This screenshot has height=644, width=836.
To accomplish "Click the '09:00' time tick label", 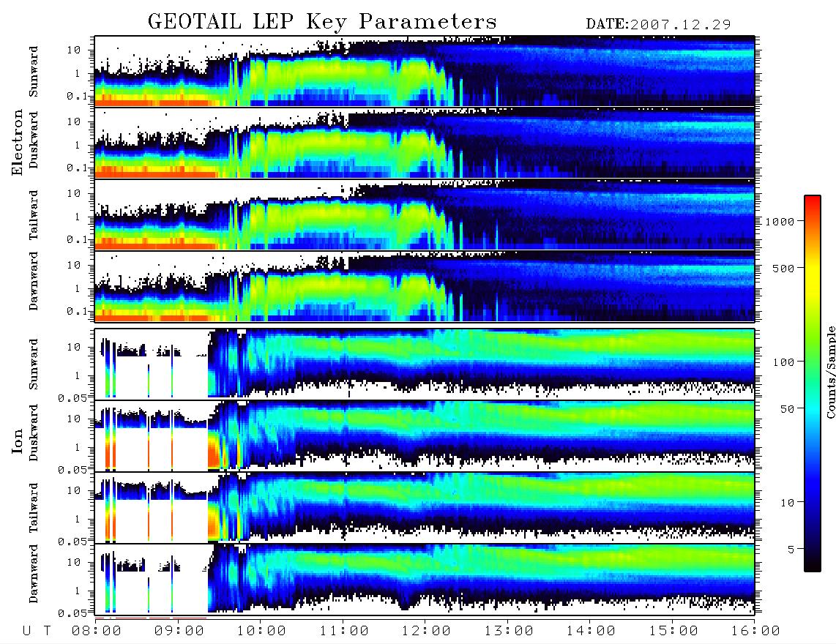I will [179, 632].
